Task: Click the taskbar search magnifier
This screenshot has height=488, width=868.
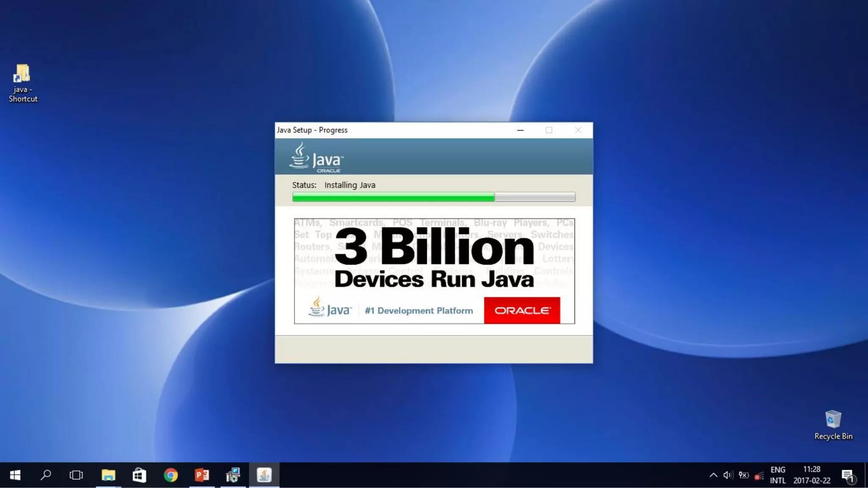Action: [x=46, y=475]
